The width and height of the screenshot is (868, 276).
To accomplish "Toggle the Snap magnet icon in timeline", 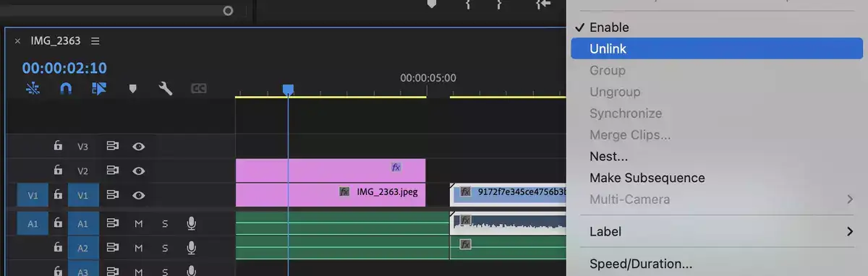I will (66, 89).
